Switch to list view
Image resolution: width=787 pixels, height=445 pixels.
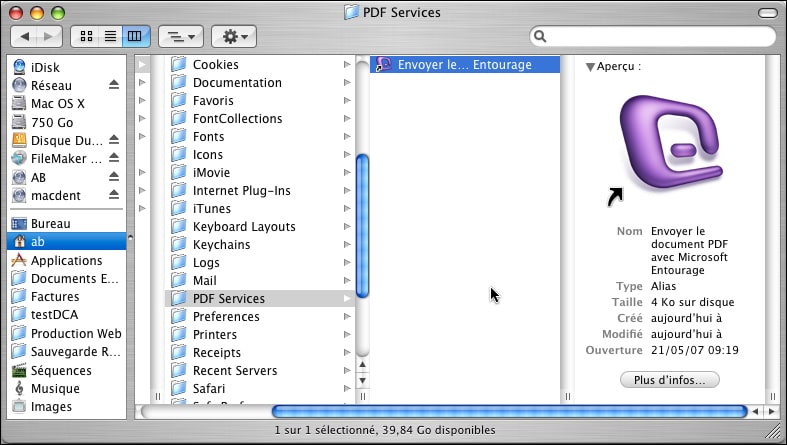(x=110, y=36)
